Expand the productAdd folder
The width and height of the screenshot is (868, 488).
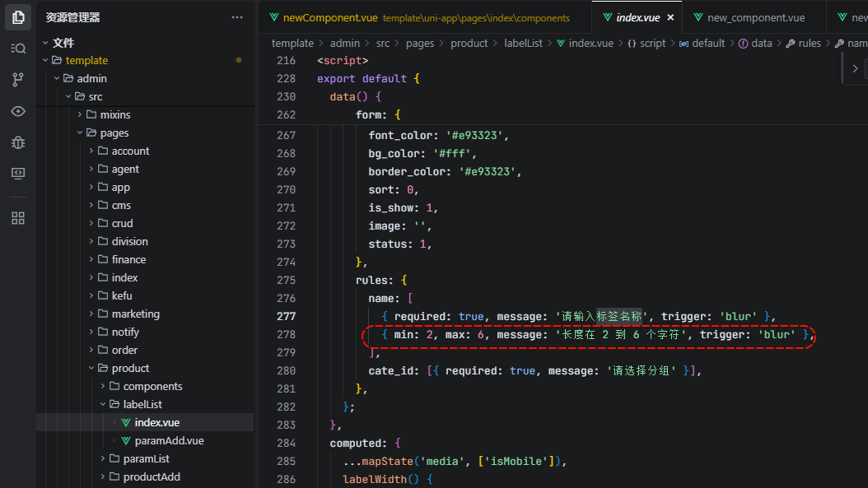102,477
